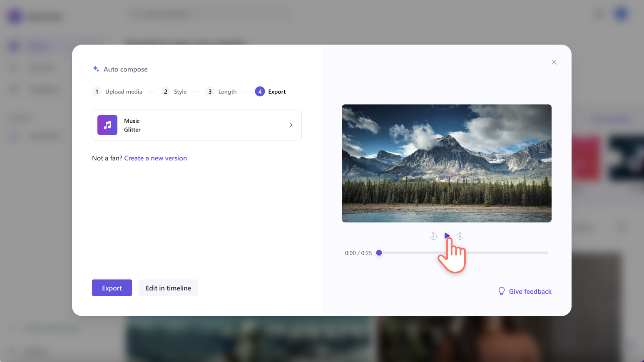
Task: Click the Auto compose sparkle icon
Action: (95, 69)
